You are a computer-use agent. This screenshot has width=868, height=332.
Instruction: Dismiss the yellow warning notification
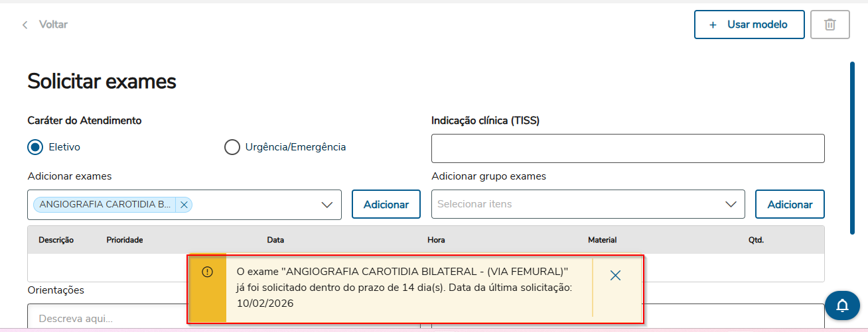615,275
